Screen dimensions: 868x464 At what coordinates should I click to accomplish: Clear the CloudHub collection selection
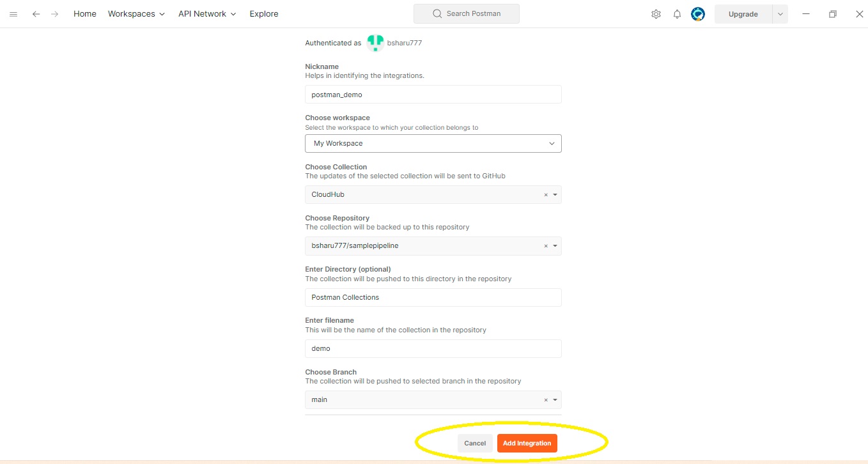click(546, 195)
